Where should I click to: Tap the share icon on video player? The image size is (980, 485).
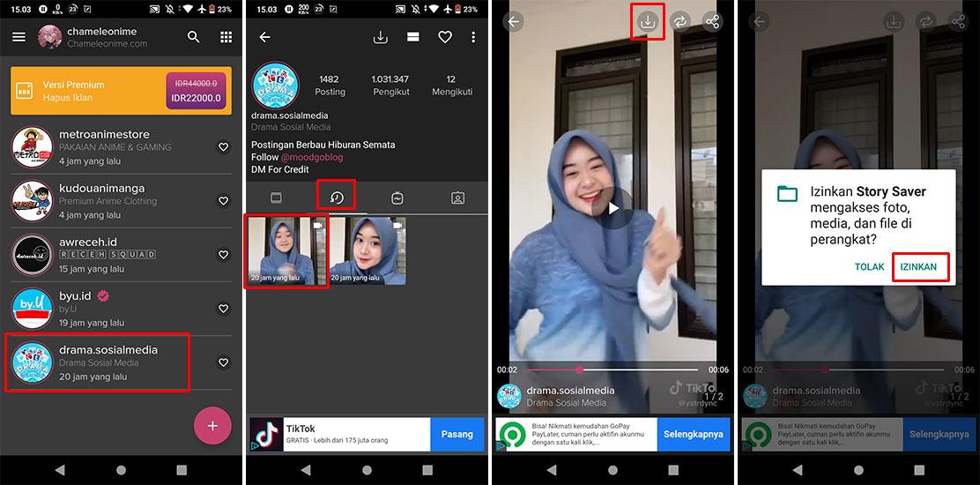pyautogui.click(x=712, y=22)
